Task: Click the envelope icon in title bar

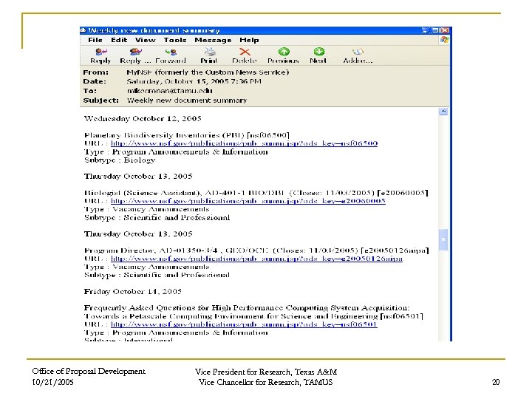Action: [83, 30]
